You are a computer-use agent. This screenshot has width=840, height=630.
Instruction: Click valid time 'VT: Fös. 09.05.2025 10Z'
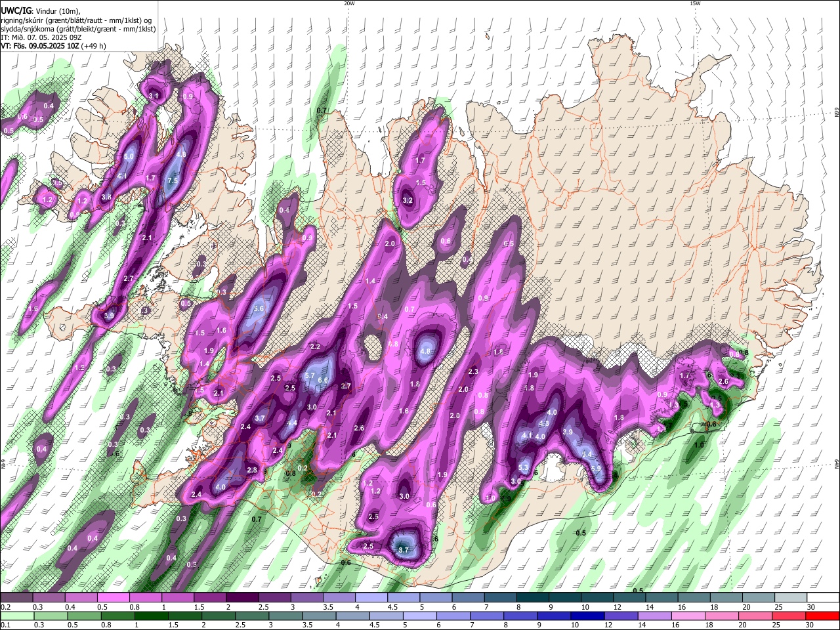pyautogui.click(x=41, y=46)
